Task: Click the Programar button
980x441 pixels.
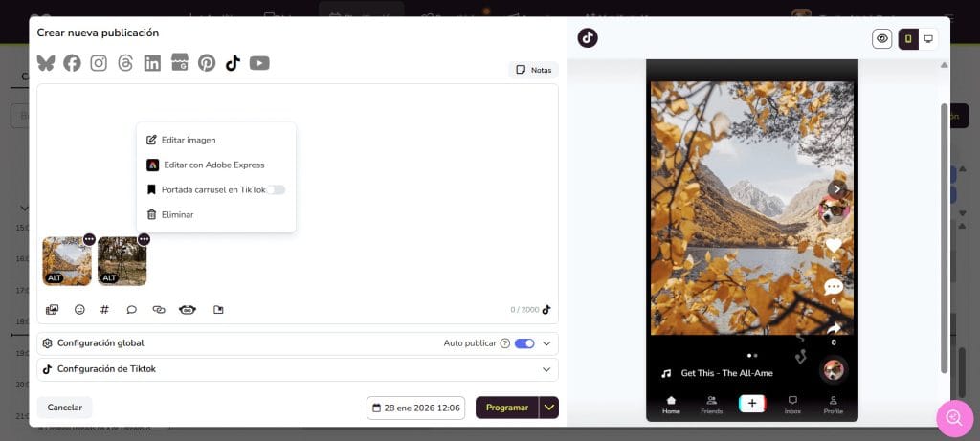Action: pyautogui.click(x=507, y=408)
